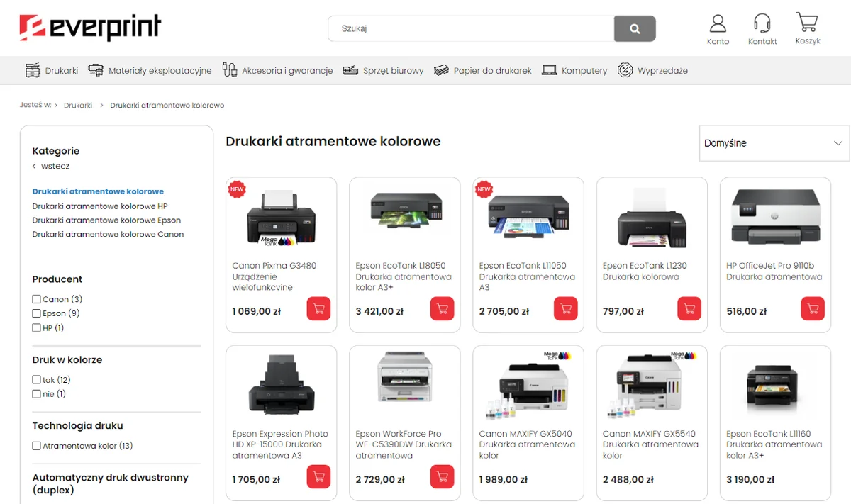
Task: Open the Canon MAXIFY GX5540 product image
Action: coord(652,386)
